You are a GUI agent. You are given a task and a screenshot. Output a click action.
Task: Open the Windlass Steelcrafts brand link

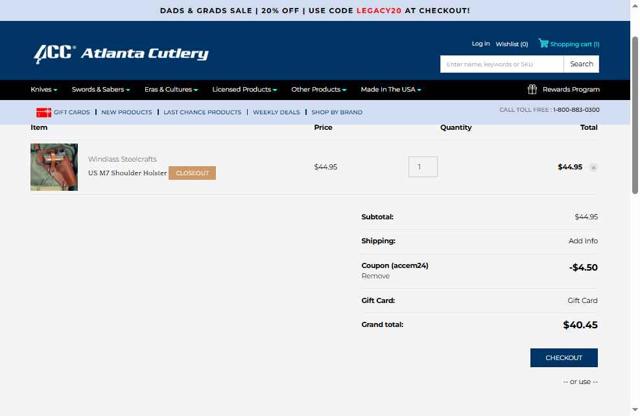pyautogui.click(x=122, y=159)
